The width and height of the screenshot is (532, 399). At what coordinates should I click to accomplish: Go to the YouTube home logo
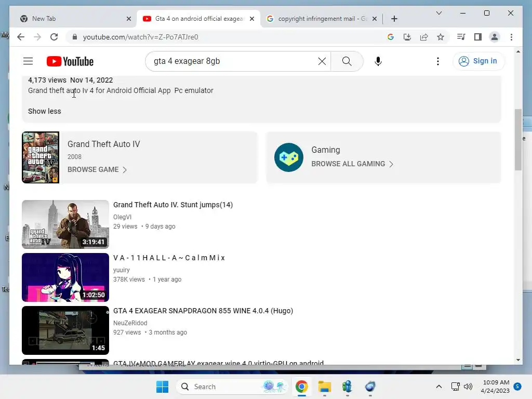(70, 61)
